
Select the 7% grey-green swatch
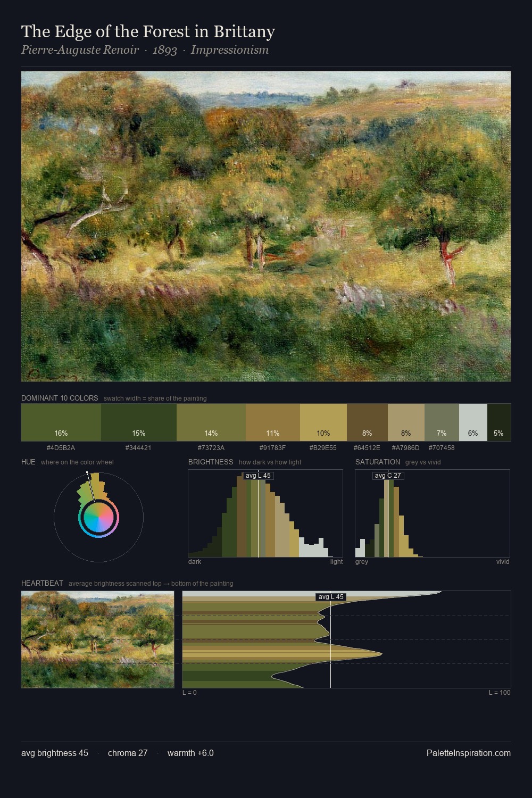442,422
